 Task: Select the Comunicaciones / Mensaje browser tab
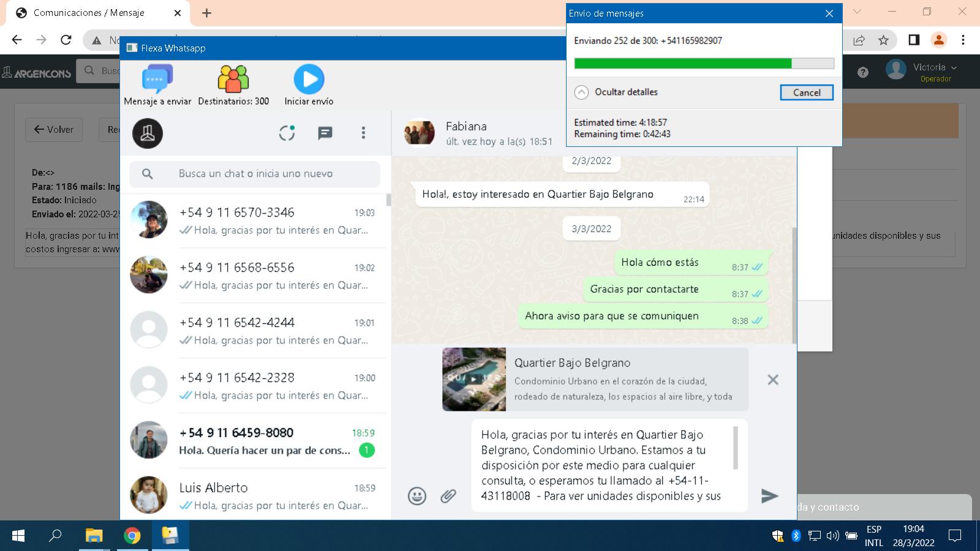pyautogui.click(x=98, y=13)
